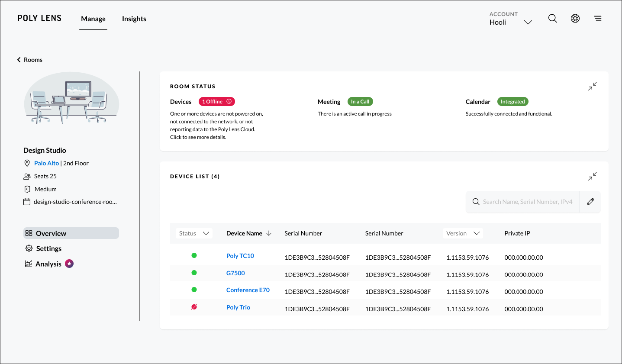Click the pencil edit icon beside search
Screen dimensions: 622x364
590,202
